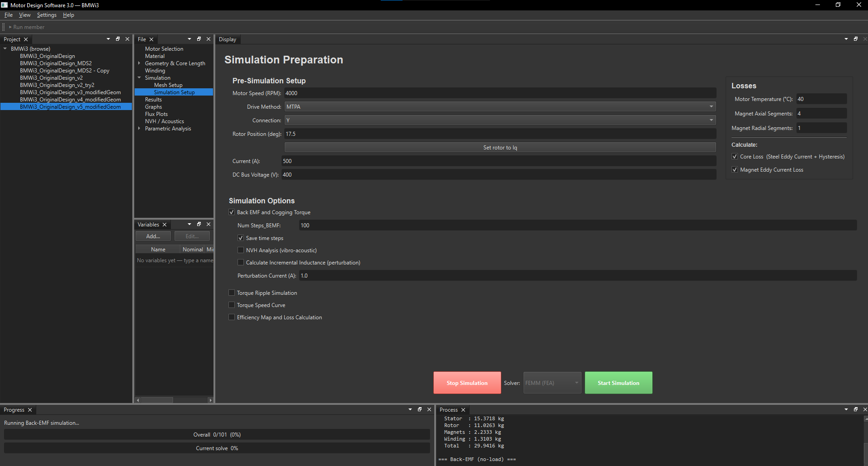Image resolution: width=868 pixels, height=466 pixels.
Task: Enable Torque Ripple Simulation
Action: [232, 293]
